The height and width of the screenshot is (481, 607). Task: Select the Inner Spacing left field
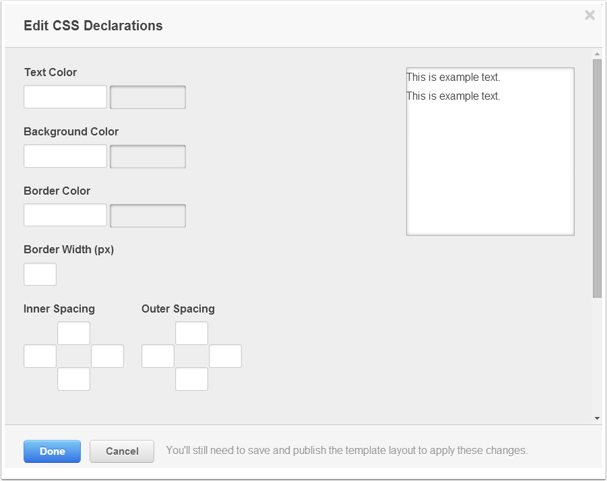click(40, 356)
